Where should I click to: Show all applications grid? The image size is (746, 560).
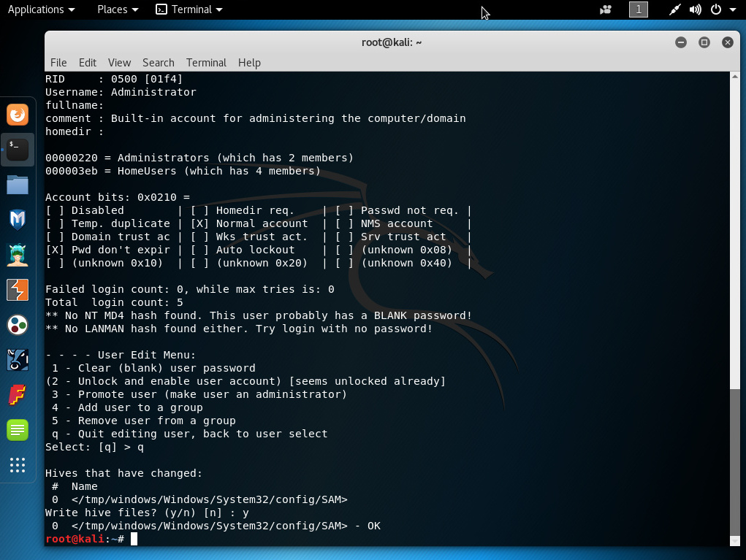pyautogui.click(x=18, y=465)
